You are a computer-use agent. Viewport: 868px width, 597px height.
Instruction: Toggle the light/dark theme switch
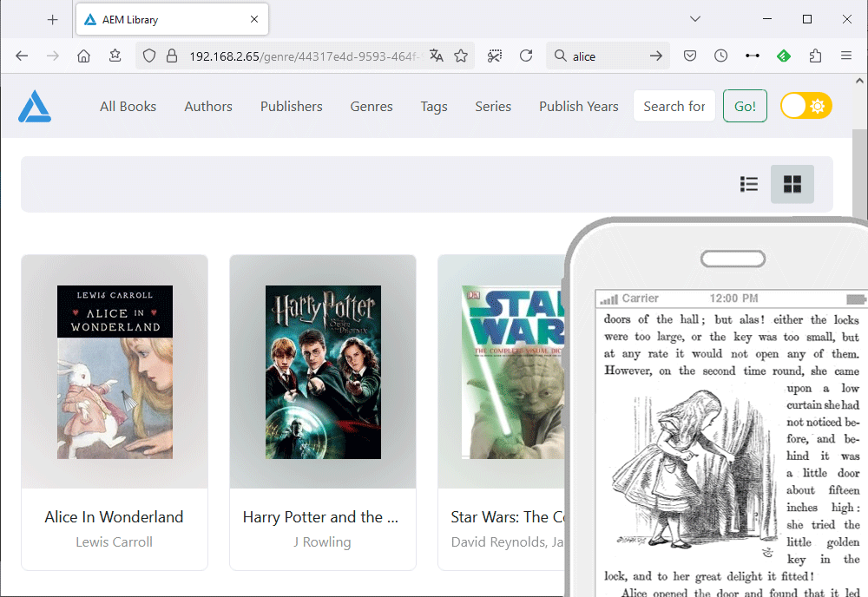tap(806, 106)
